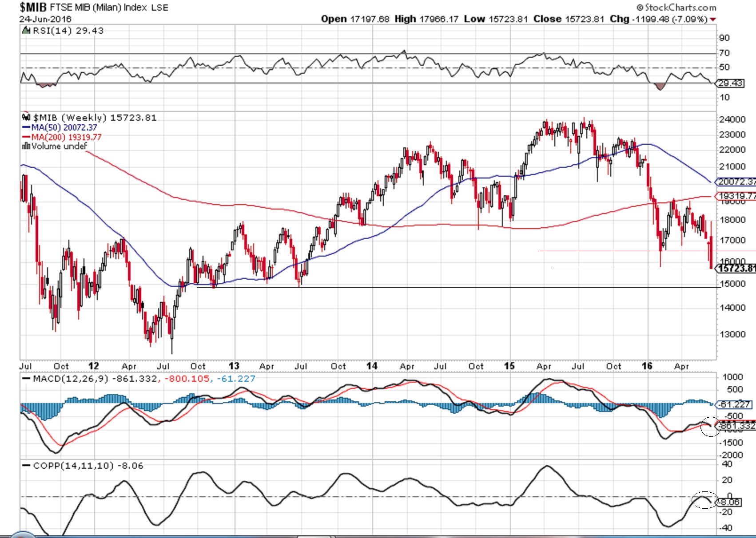756x538 pixels.
Task: Click the 40 level label on Coppock axis
Action: [x=727, y=464]
